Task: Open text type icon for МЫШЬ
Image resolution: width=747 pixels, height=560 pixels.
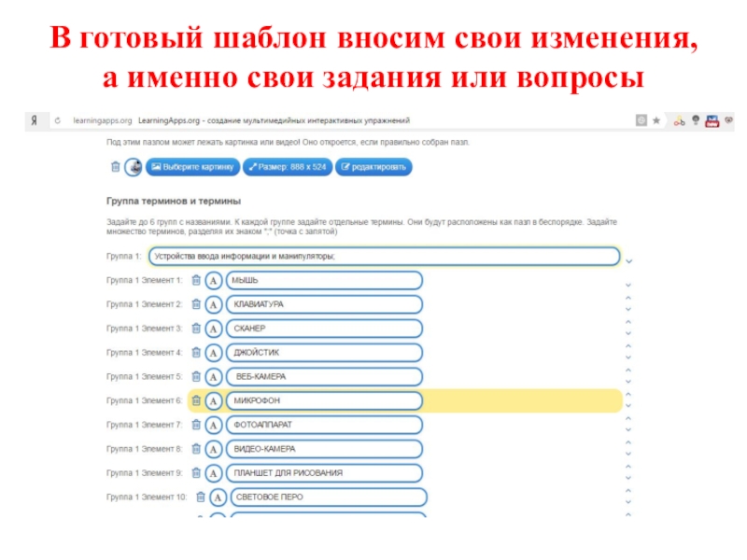Action: [x=214, y=281]
